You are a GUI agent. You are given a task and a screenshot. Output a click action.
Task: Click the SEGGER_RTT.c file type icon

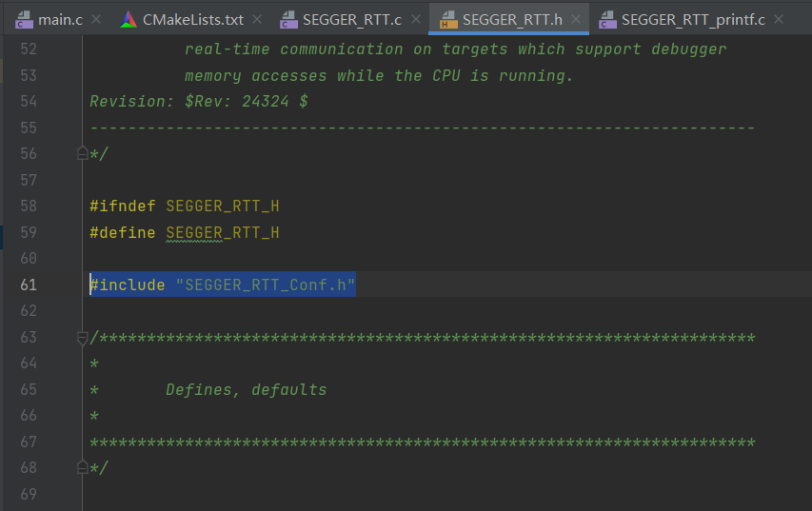coord(288,19)
